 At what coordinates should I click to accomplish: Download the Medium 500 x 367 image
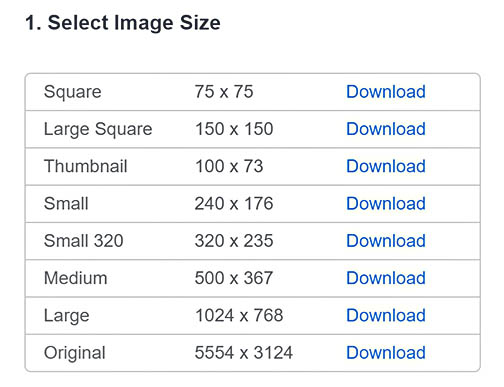386,278
